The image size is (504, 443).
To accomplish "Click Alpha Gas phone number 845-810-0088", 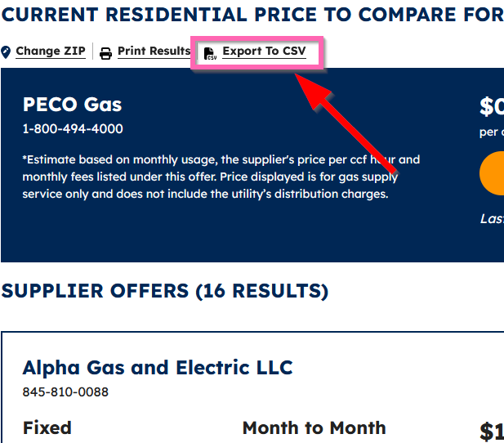I will click(x=65, y=392).
